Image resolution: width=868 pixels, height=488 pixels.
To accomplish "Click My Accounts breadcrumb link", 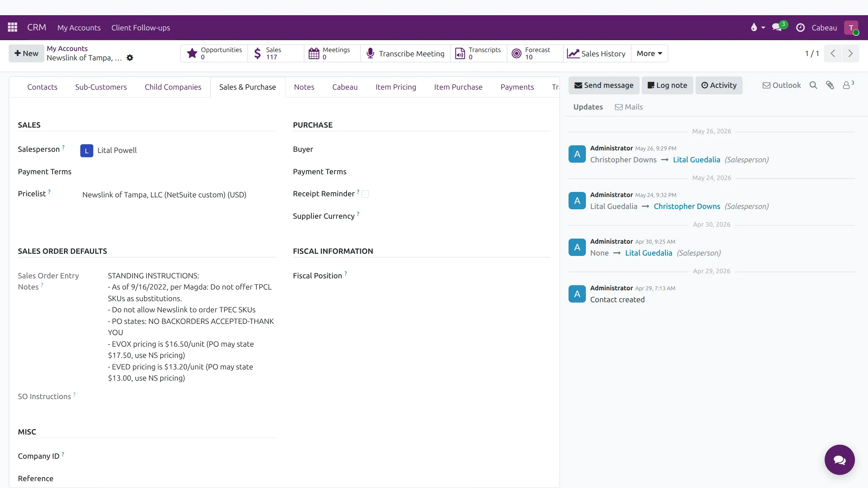I will [x=67, y=48].
